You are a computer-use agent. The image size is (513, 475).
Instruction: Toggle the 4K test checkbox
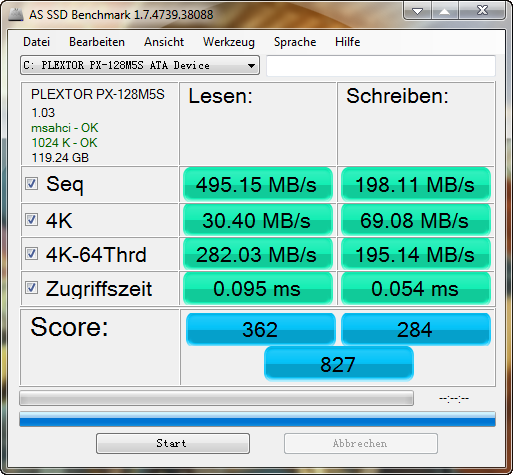pyautogui.click(x=32, y=220)
